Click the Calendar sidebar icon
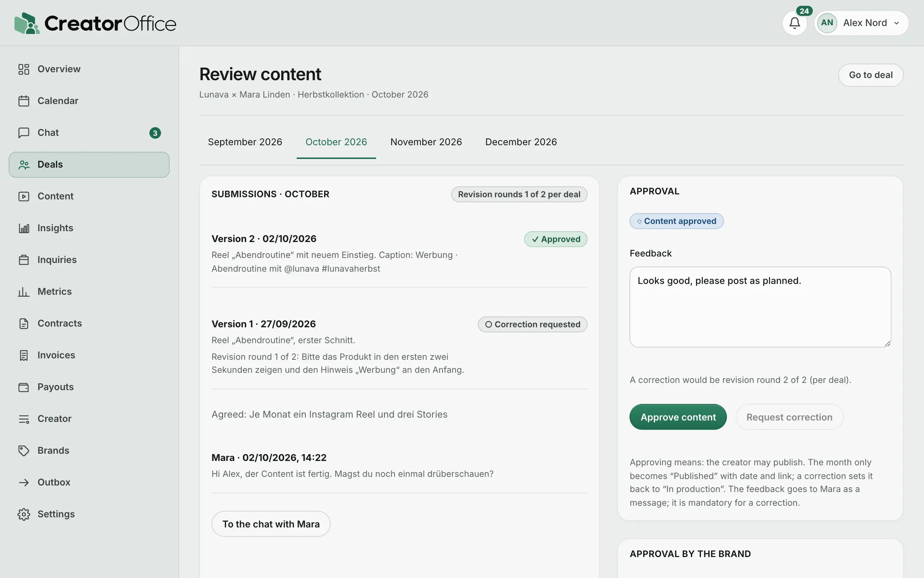Screen dimensions: 924x578 (24, 101)
